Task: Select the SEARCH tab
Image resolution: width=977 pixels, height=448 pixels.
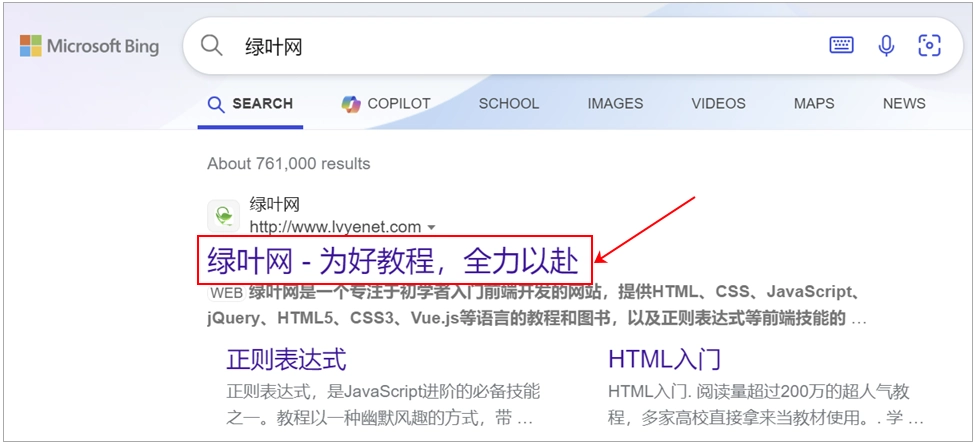Action: [250, 104]
